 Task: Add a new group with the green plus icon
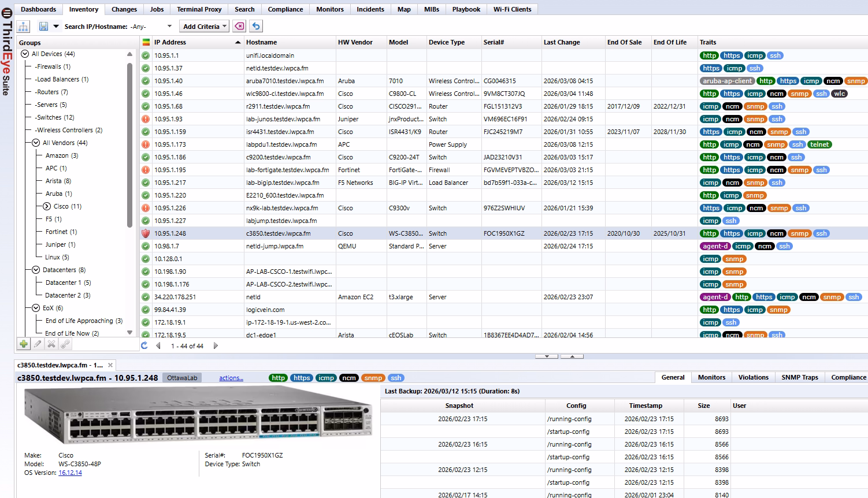23,343
